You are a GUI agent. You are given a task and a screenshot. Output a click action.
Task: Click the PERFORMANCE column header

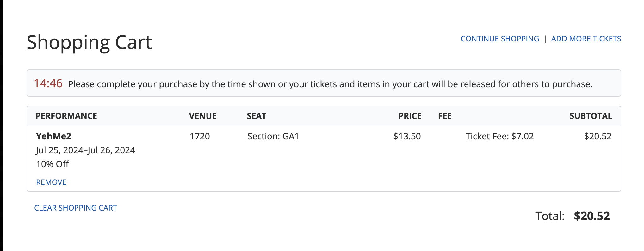point(66,116)
